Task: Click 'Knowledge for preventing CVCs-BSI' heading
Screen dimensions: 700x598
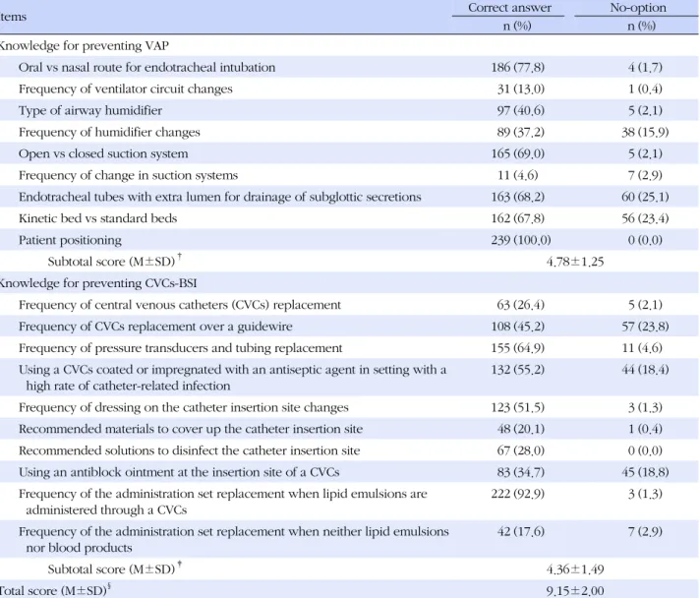Action: 97,283
